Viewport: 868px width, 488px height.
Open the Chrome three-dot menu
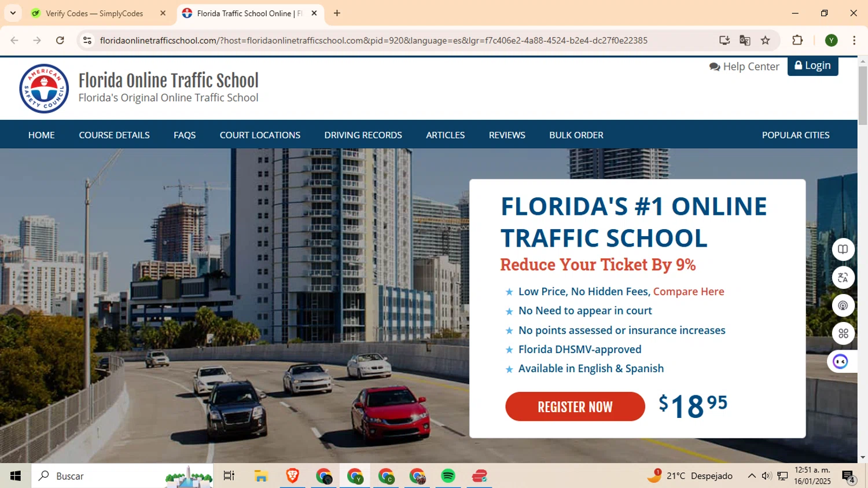point(854,41)
